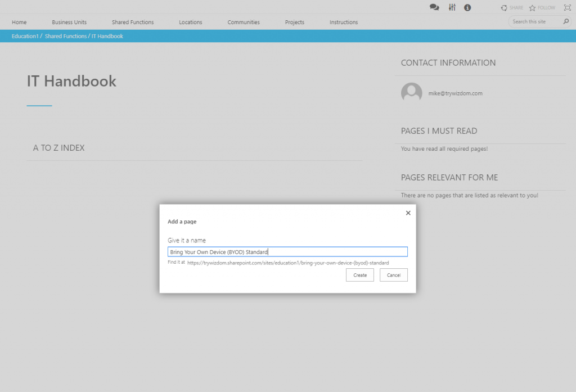The width and height of the screenshot is (576, 392).
Task: Click the Education1 breadcrumb link
Action: coord(25,36)
